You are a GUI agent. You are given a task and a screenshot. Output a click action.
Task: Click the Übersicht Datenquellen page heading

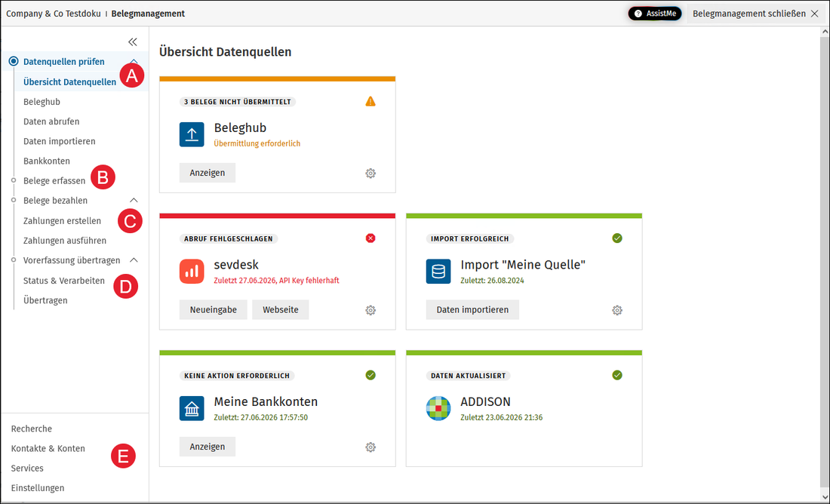[x=226, y=52]
